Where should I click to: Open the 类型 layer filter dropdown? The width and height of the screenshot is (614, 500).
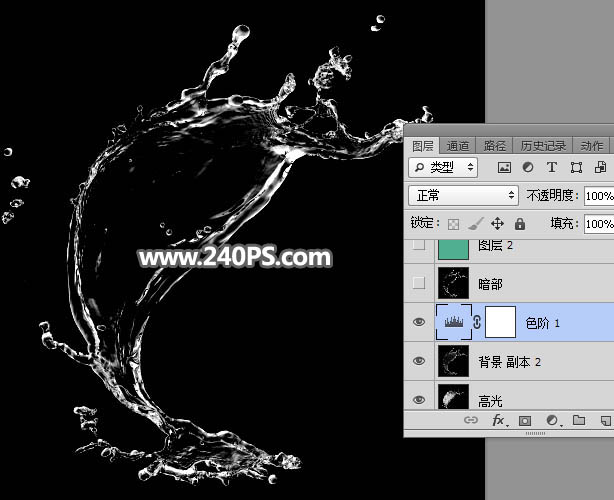tap(443, 168)
